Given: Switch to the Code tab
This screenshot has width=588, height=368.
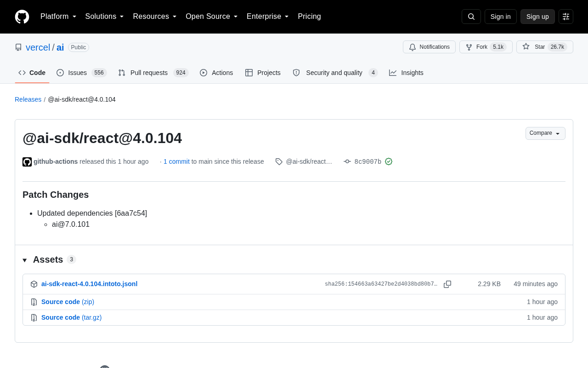Looking at the screenshot, I should tap(32, 73).
